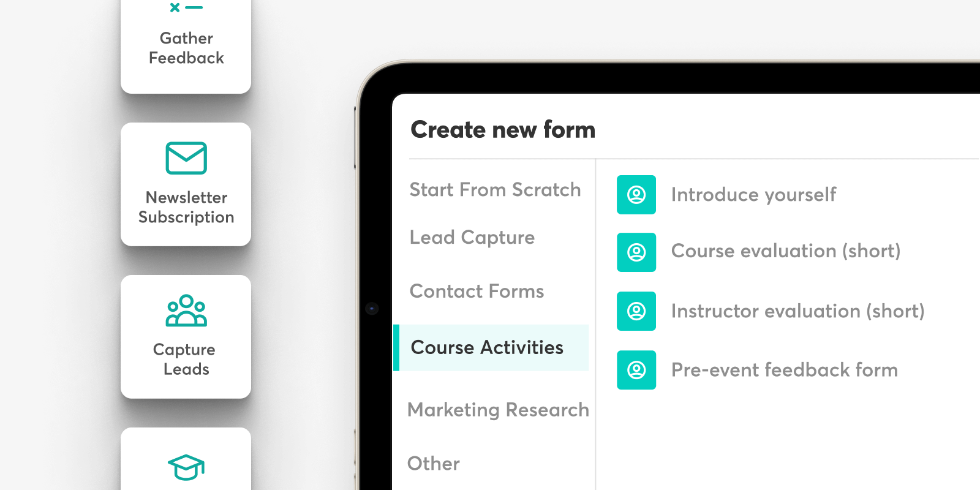This screenshot has width=980, height=490.
Task: Open the Marketing Research category
Action: coord(498,410)
